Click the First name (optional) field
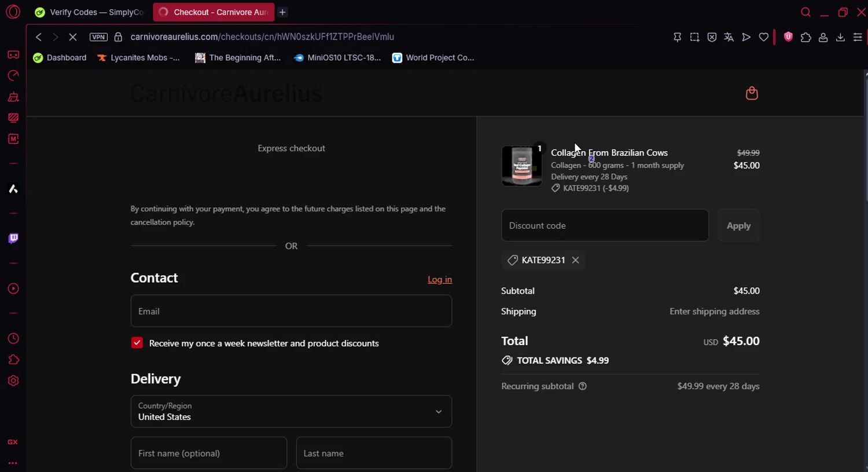 (x=209, y=453)
